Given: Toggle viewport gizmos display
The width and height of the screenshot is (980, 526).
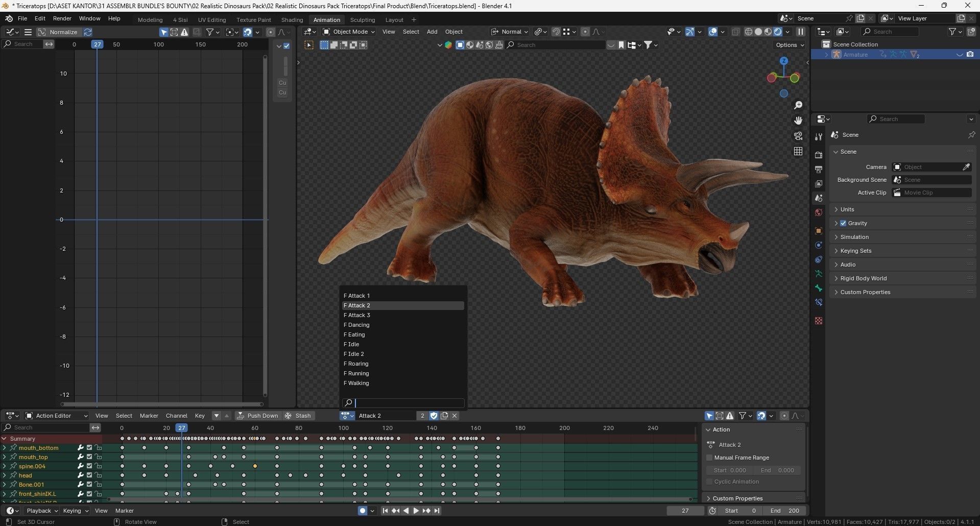Looking at the screenshot, I should 690,32.
